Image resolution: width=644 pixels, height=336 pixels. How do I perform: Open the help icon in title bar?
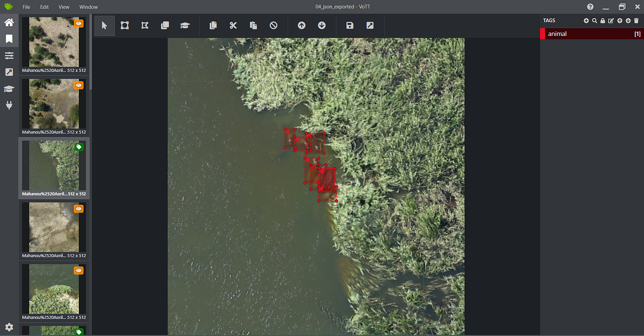tap(590, 7)
